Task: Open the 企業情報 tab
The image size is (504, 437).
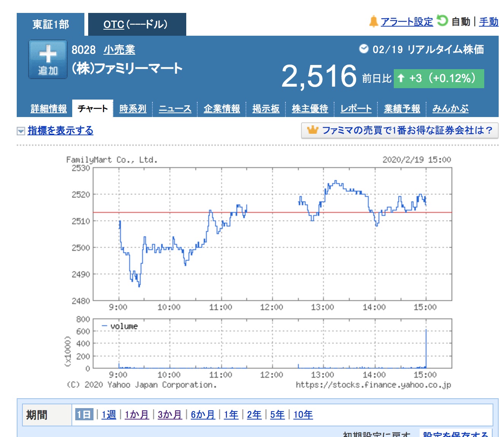Action: [x=222, y=109]
